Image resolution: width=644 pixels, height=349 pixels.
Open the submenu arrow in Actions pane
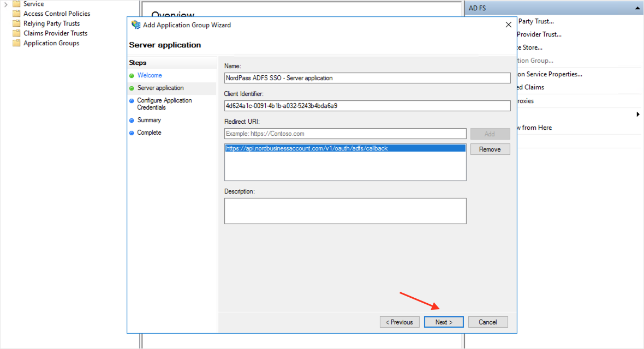pos(638,114)
